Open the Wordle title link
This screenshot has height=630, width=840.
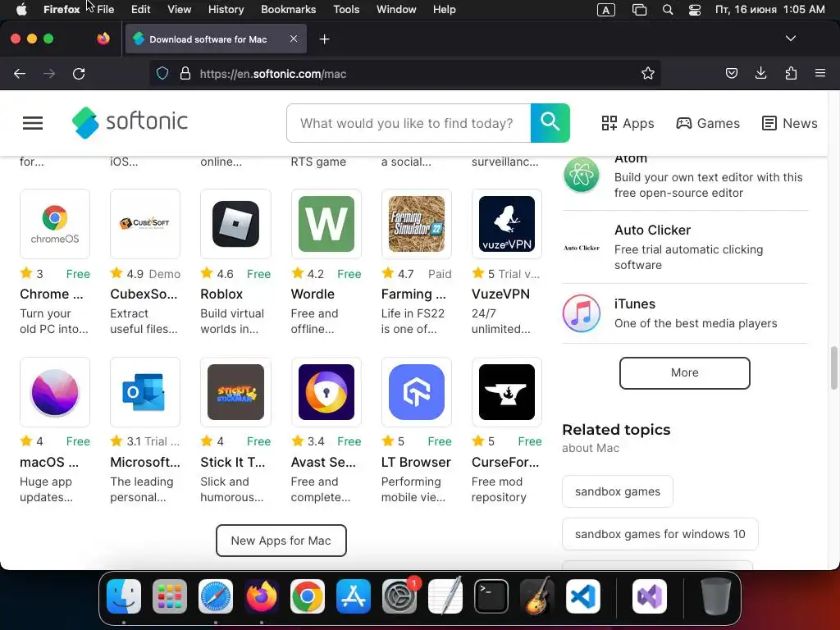(x=313, y=294)
